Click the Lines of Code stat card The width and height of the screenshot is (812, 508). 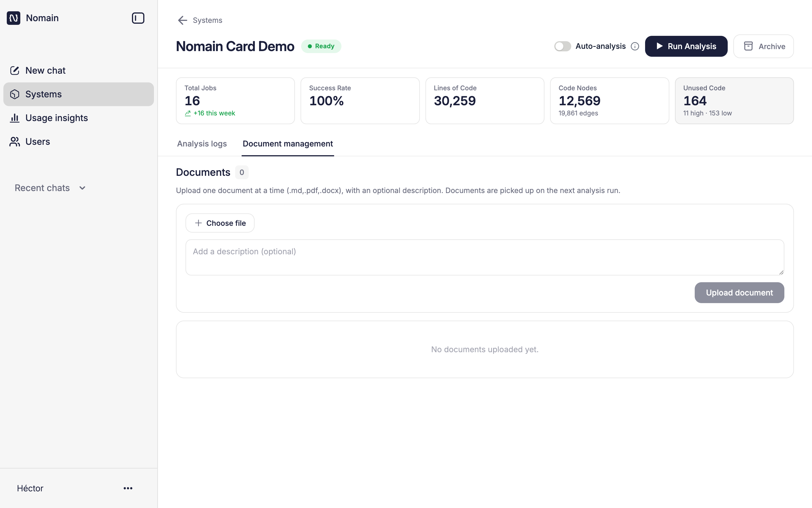485,101
